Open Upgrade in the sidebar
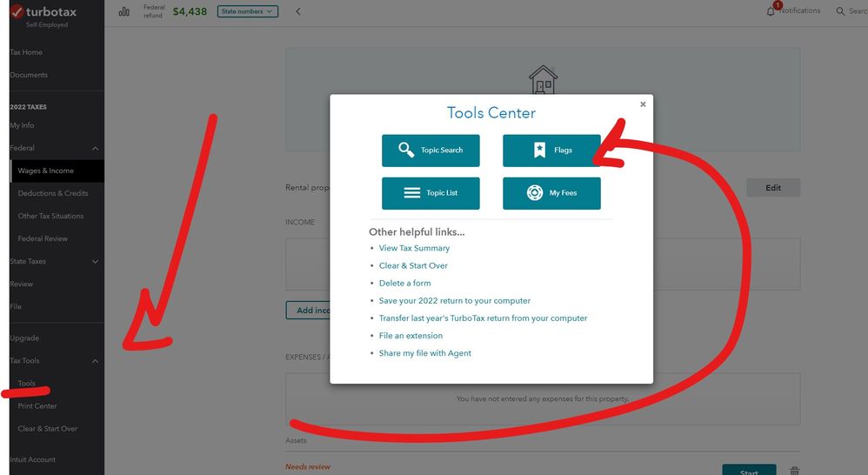This screenshot has height=475, width=868. (x=24, y=338)
